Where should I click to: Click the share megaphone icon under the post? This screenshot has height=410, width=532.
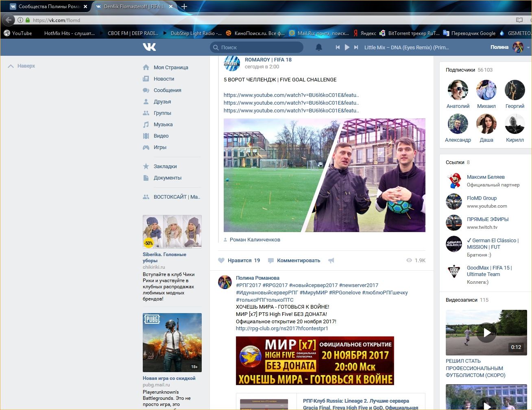331,261
